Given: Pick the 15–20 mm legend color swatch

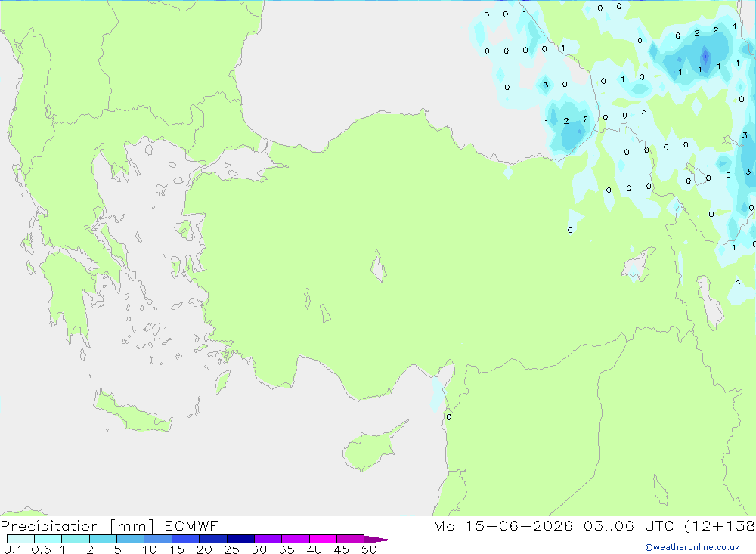Looking at the screenshot, I should 186,539.
